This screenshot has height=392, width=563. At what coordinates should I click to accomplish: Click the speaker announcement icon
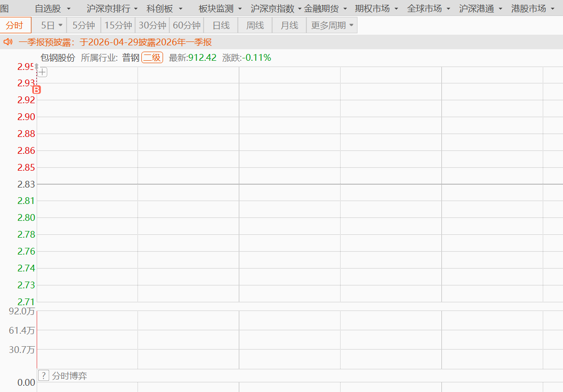point(8,42)
